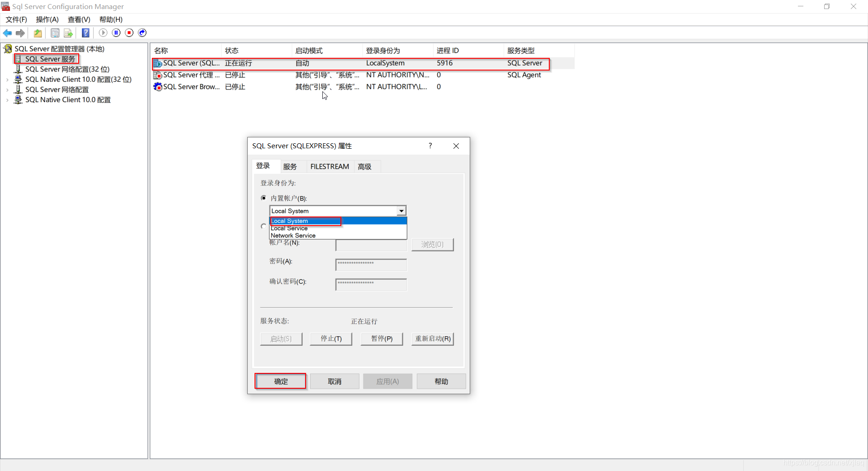868x471 pixels.
Task: Click the 重新启动(R) button
Action: click(x=433, y=339)
